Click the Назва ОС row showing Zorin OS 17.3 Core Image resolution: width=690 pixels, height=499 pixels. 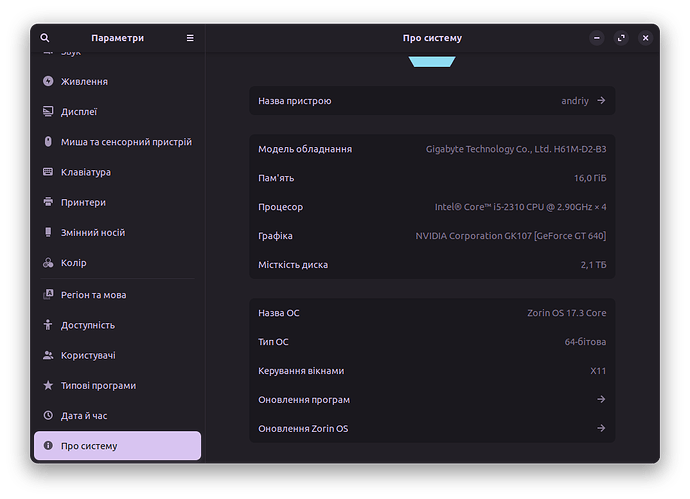coord(432,313)
